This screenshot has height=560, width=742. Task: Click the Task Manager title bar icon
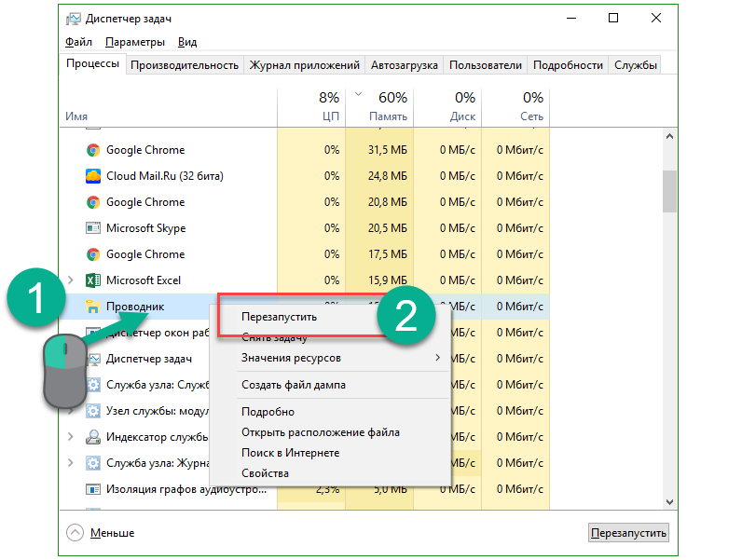tap(74, 19)
